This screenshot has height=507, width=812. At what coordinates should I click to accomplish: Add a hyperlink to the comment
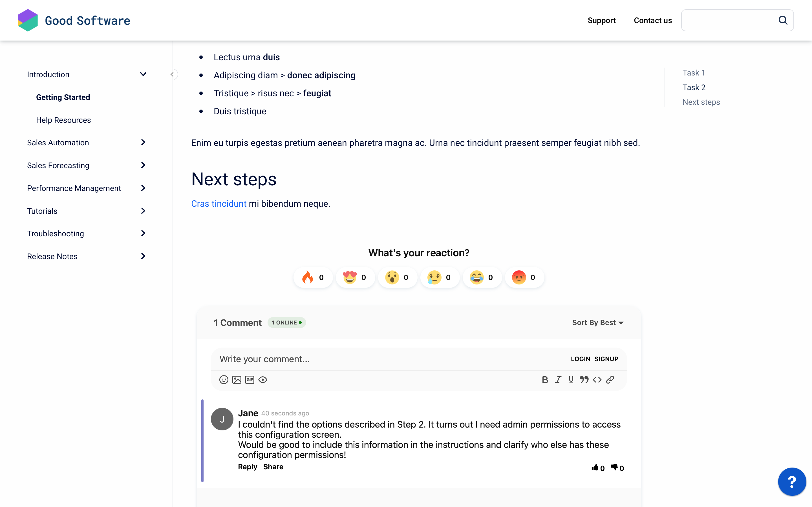[610, 380]
